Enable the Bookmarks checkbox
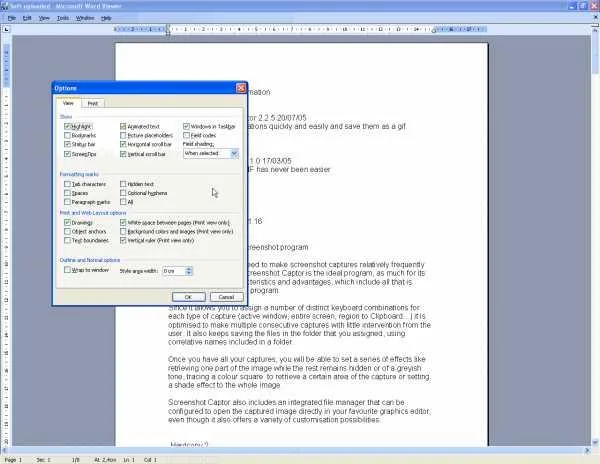The height and width of the screenshot is (464, 600). tap(67, 135)
